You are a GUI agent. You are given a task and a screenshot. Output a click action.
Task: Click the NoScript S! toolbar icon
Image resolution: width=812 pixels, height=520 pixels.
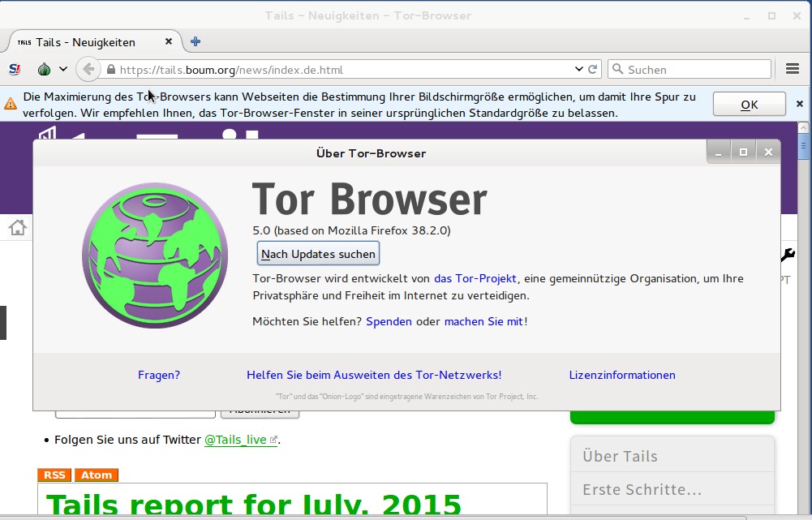[15, 69]
